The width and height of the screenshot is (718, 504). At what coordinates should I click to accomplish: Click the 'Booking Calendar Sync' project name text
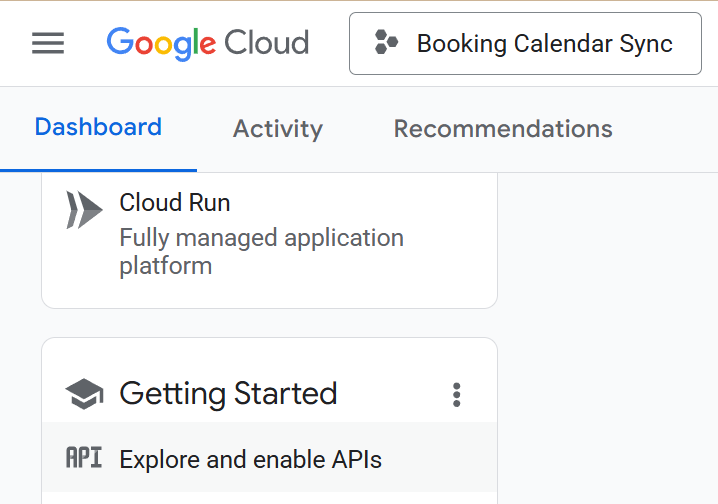pyautogui.click(x=544, y=44)
